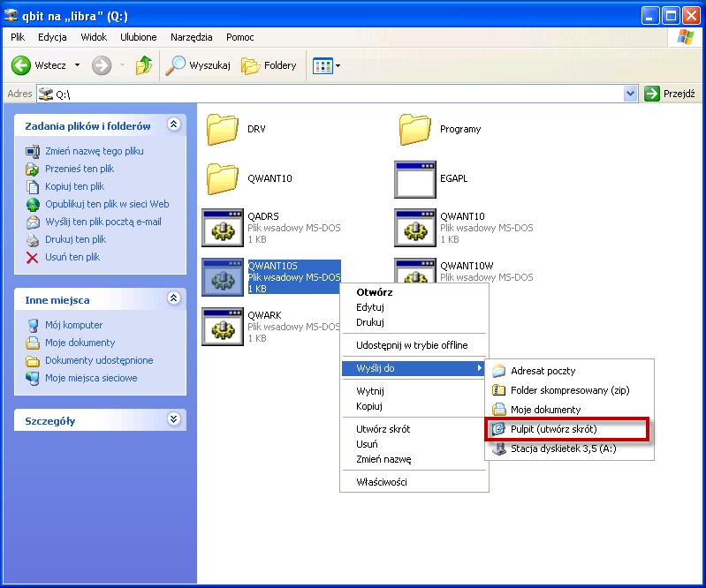Open the Plik menu
Viewport: 706px width, 588px height.
click(x=18, y=37)
